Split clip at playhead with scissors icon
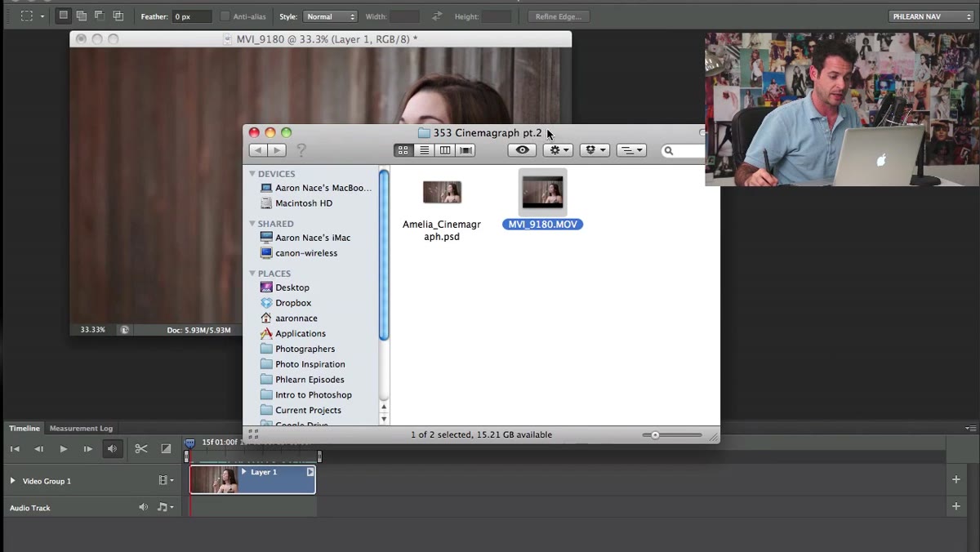Viewport: 980px width, 552px height. click(x=141, y=448)
